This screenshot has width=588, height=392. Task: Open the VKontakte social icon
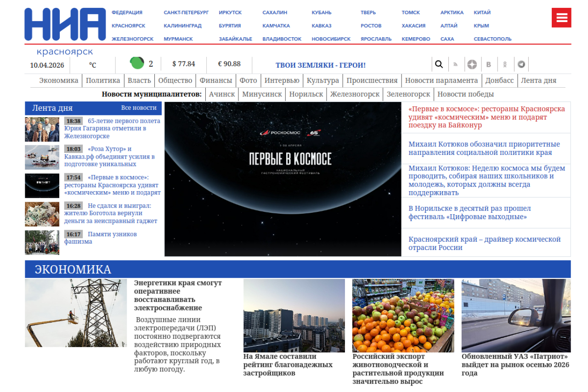point(489,64)
